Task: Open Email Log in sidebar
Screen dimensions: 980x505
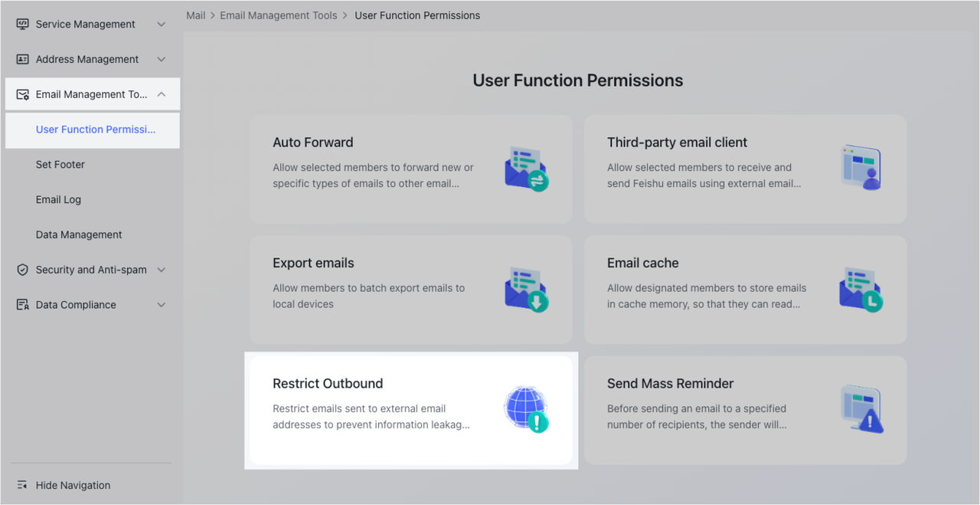Action: (58, 200)
